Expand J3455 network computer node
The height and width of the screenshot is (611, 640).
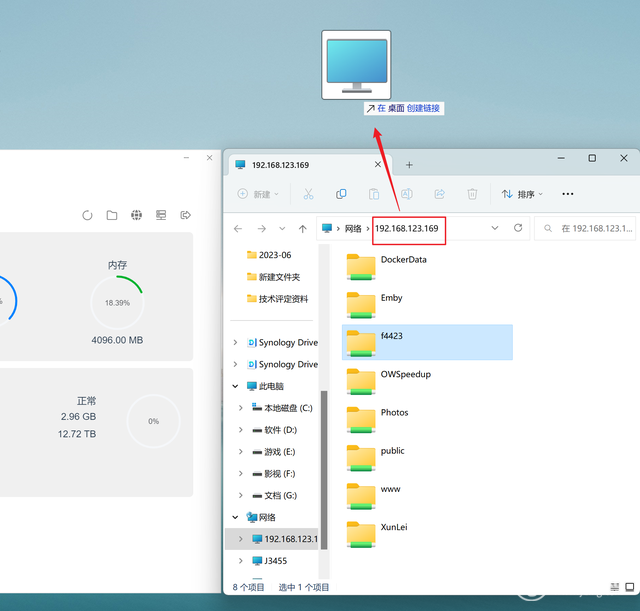(241, 561)
